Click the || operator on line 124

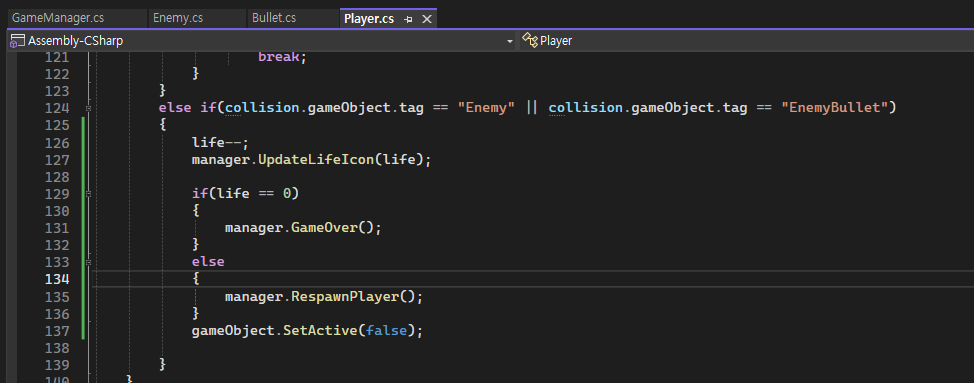tap(532, 108)
